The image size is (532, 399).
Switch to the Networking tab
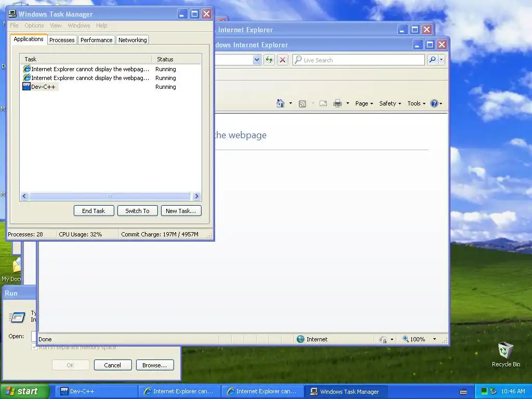pyautogui.click(x=132, y=40)
